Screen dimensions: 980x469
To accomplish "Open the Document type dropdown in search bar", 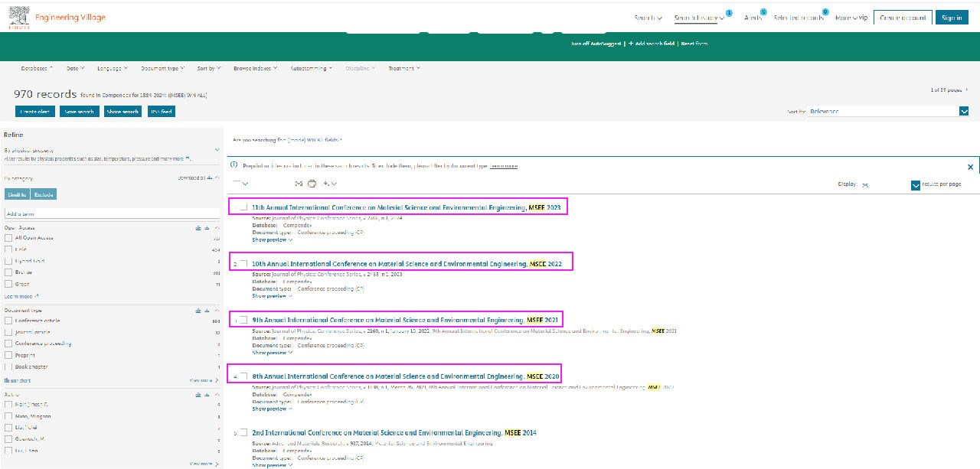I will [163, 68].
